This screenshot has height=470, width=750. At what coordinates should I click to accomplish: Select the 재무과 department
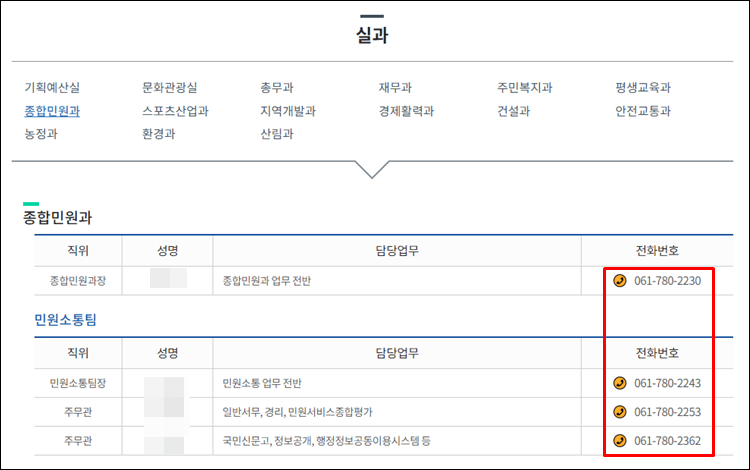(395, 87)
